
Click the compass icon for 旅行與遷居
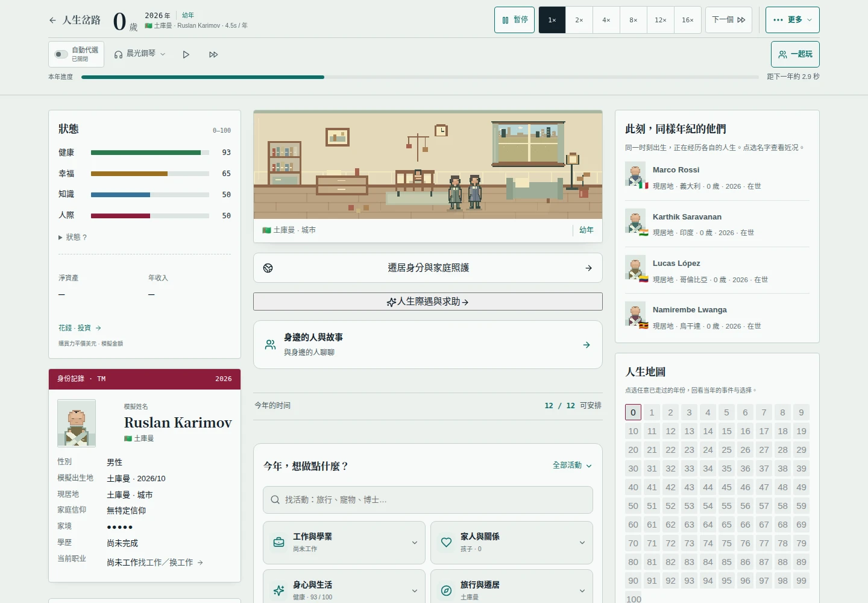tap(446, 590)
